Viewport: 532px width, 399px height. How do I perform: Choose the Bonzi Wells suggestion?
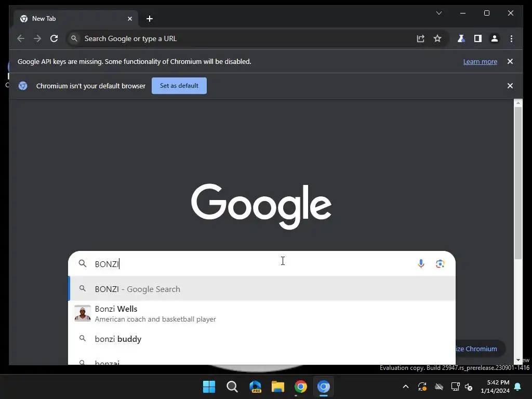point(262,313)
